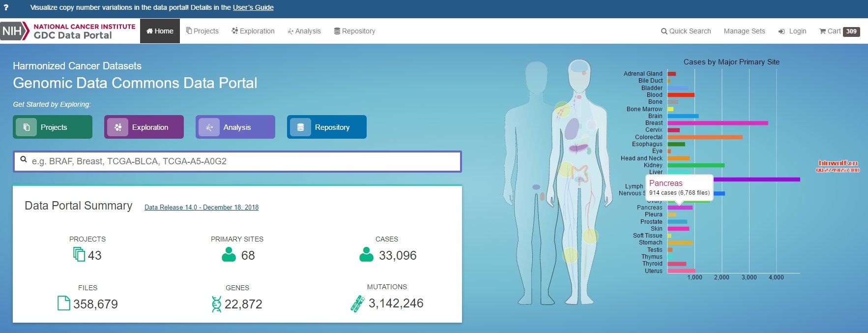Click the Genes count 22,872
Viewport: 868px width, 333px height.
243,304
